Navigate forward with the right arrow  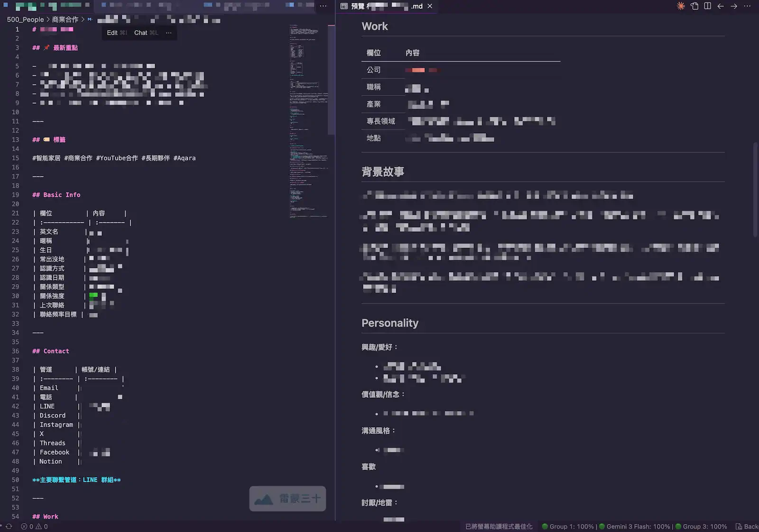[734, 6]
